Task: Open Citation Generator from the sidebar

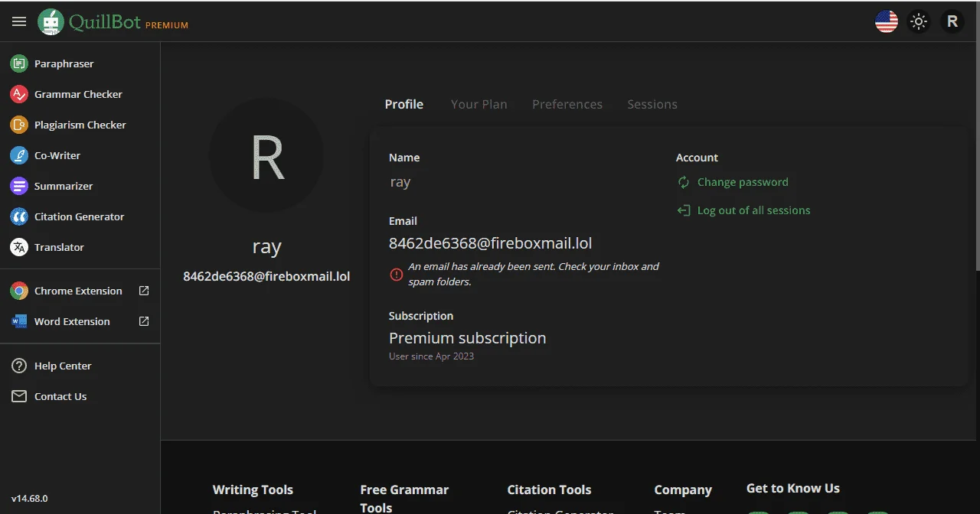Action: click(x=80, y=216)
